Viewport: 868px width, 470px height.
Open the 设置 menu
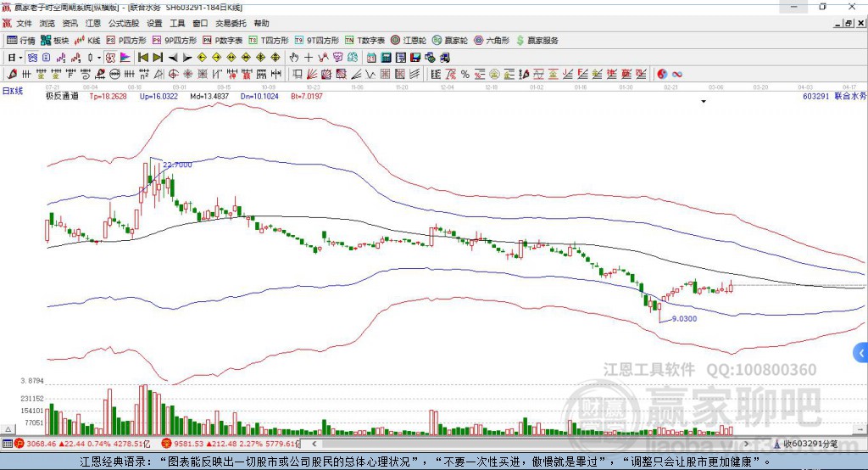tap(154, 23)
